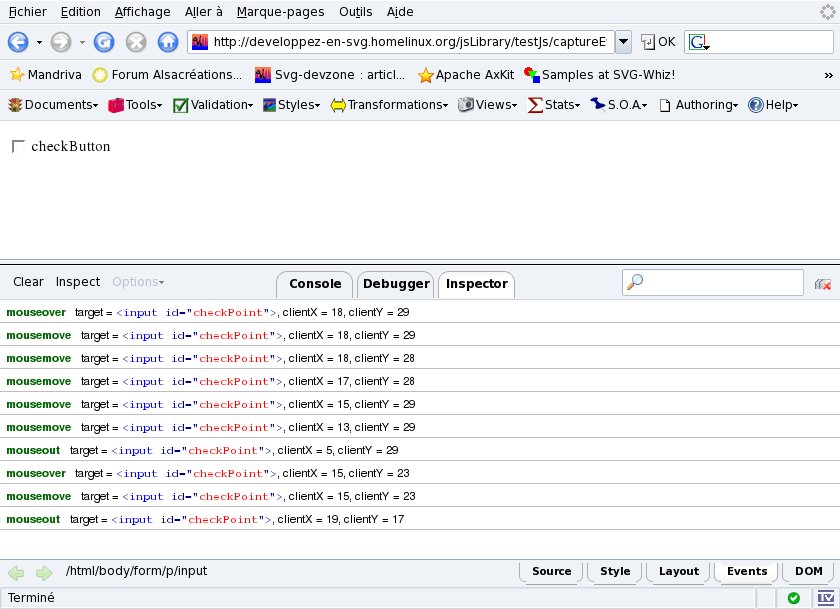Open the Tools dropdown in the developer toolbar
The height and width of the screenshot is (609, 840).
click(135, 105)
